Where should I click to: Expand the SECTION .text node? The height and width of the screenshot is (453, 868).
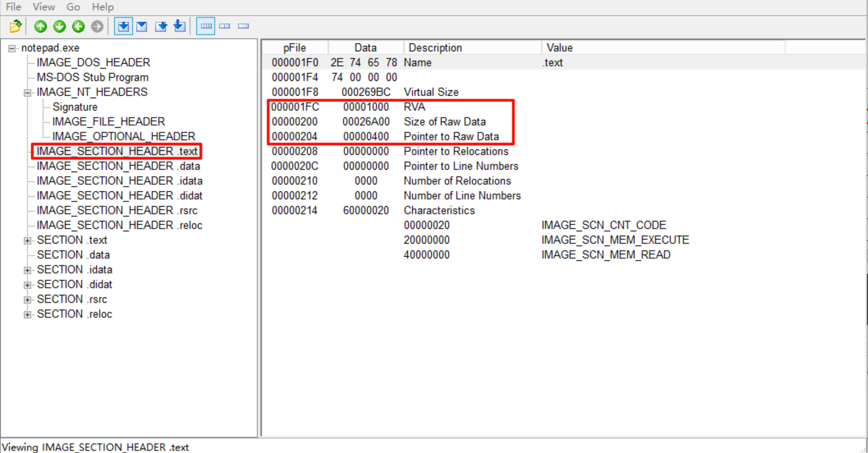point(27,240)
